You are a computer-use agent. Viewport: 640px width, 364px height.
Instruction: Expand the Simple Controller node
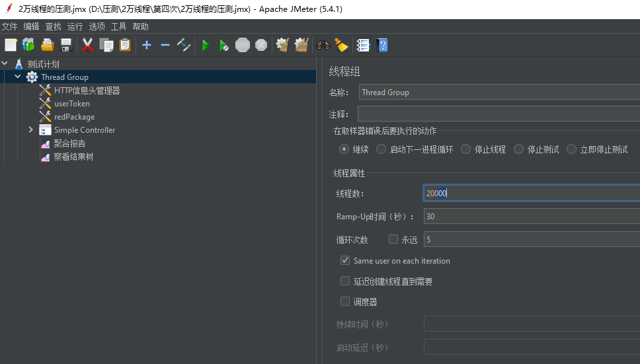(x=30, y=130)
